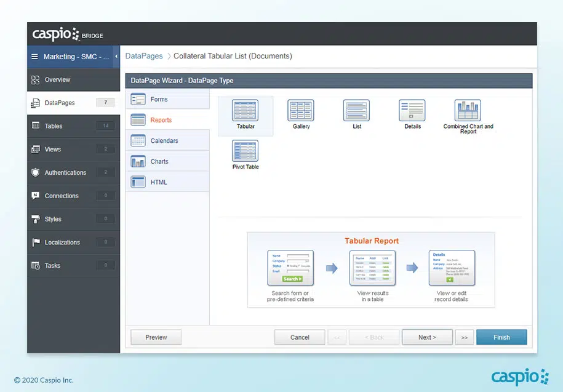Choose Combined Chart and Report icon
Viewport: 563px width, 392px height.
tap(468, 110)
